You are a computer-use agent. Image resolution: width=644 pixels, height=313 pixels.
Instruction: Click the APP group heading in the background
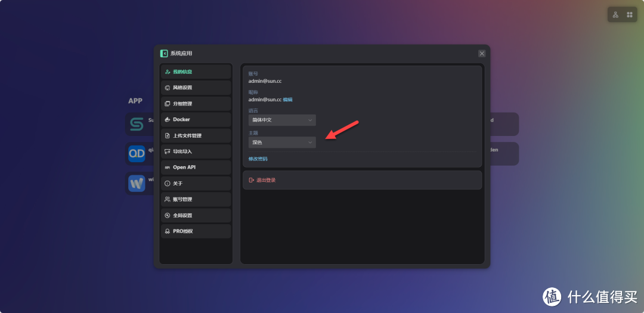pyautogui.click(x=135, y=101)
